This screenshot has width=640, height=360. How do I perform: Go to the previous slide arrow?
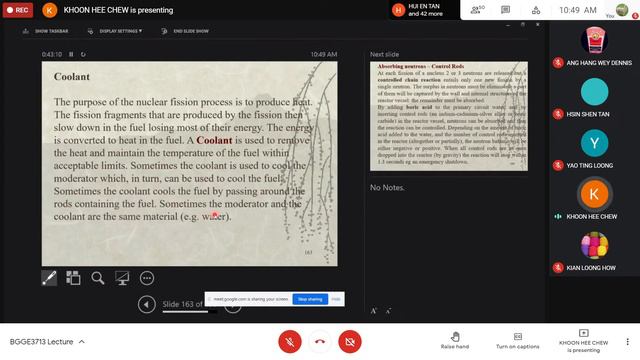pyautogui.click(x=147, y=304)
